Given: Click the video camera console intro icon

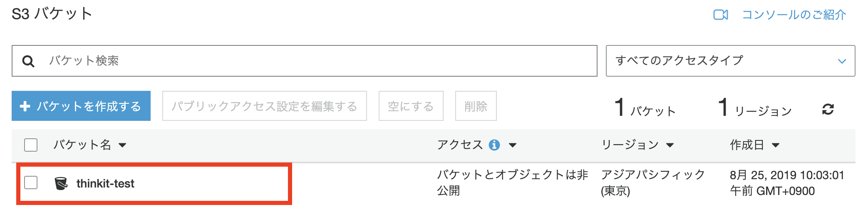Looking at the screenshot, I should coord(721,15).
